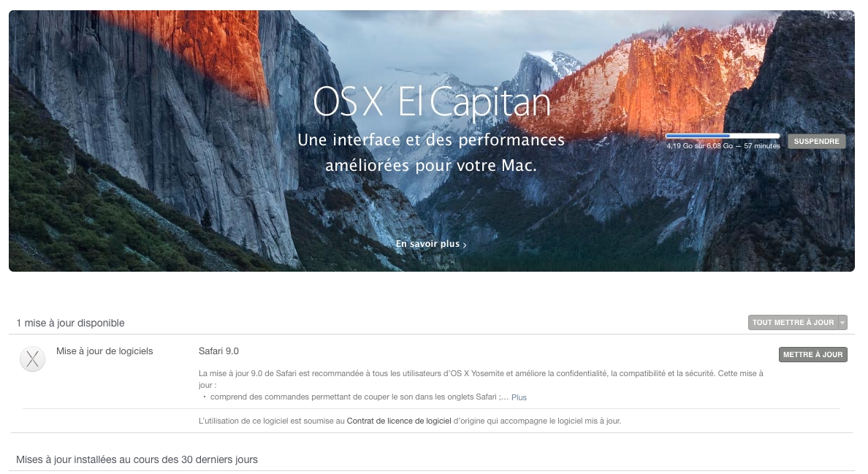Open the arrow next to Tout mettre à jour

click(842, 323)
